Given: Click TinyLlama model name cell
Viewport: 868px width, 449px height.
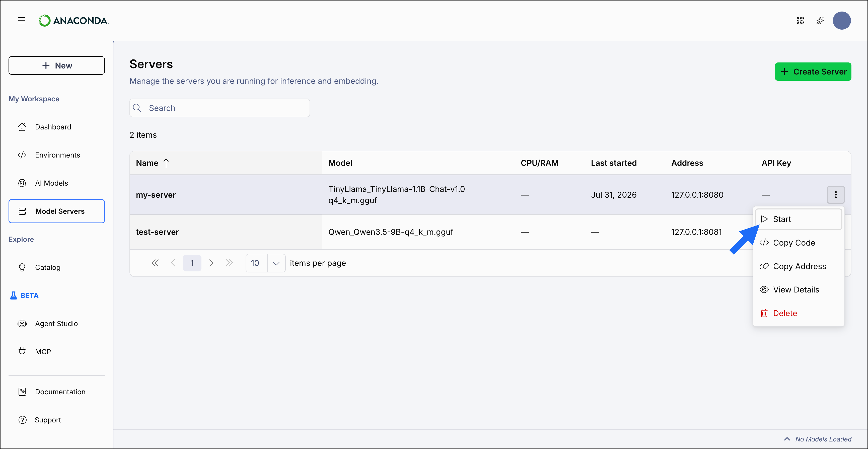Looking at the screenshot, I should coord(398,195).
